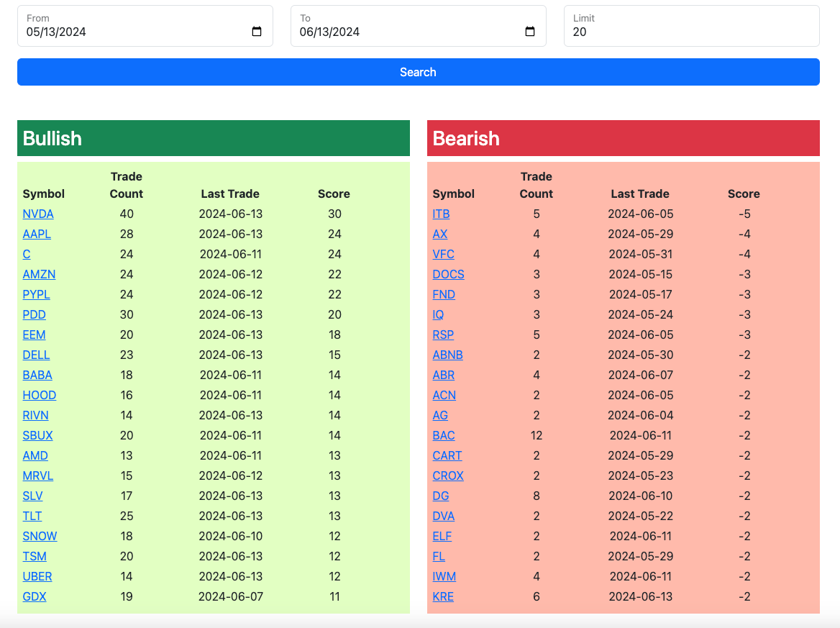Open the AX bearish symbol link
840x628 pixels.
(x=440, y=235)
